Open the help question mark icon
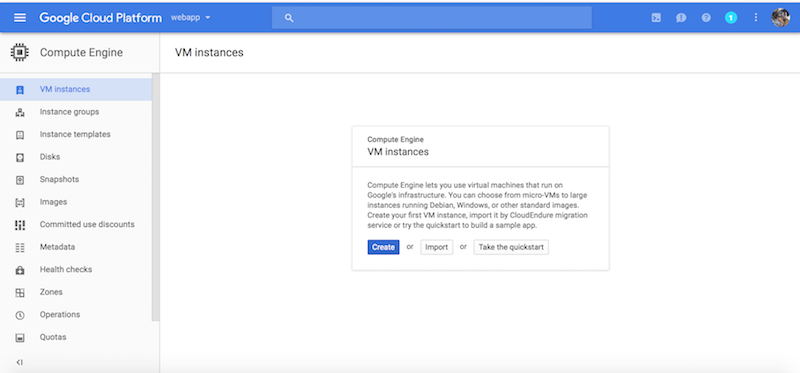The height and width of the screenshot is (373, 800). click(706, 18)
